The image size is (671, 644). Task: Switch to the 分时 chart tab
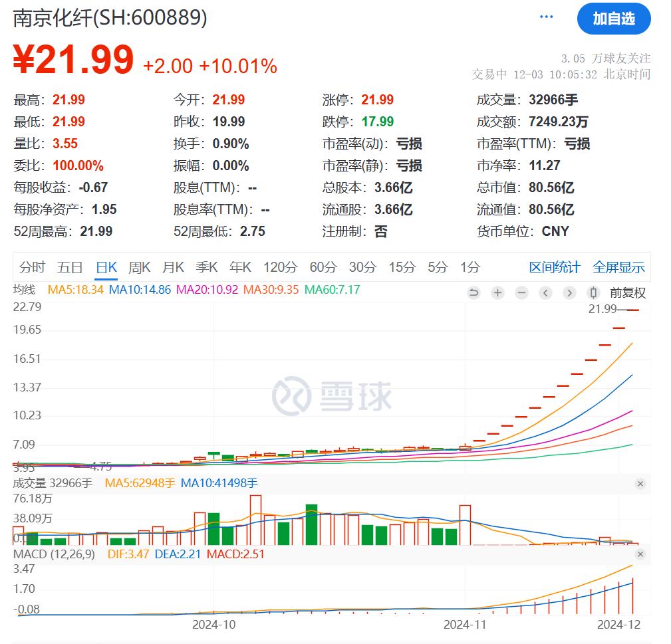point(32,267)
